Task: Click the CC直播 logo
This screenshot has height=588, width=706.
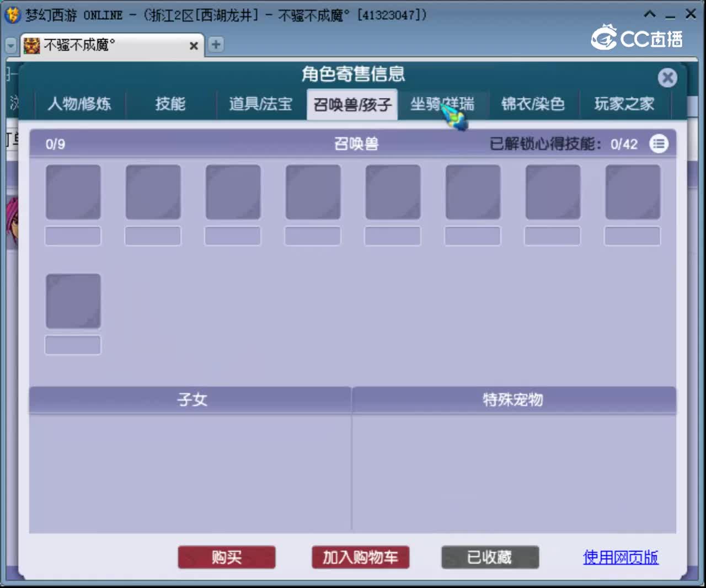Action: pos(637,38)
